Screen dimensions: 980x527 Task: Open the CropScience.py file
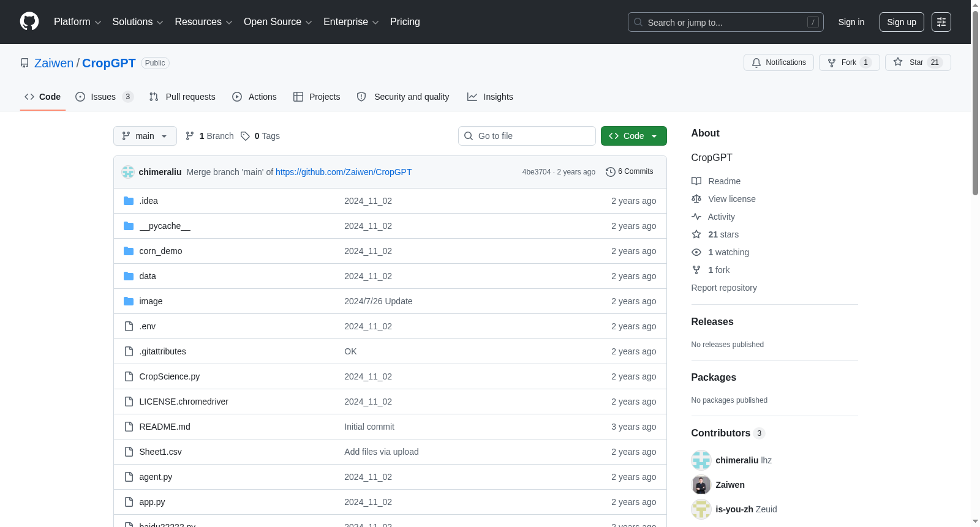coord(170,376)
